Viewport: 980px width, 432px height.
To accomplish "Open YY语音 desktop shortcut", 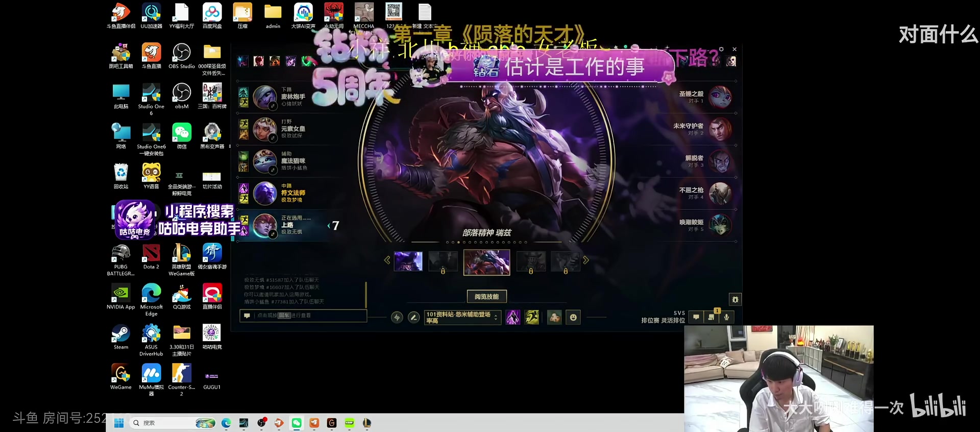I will (151, 176).
